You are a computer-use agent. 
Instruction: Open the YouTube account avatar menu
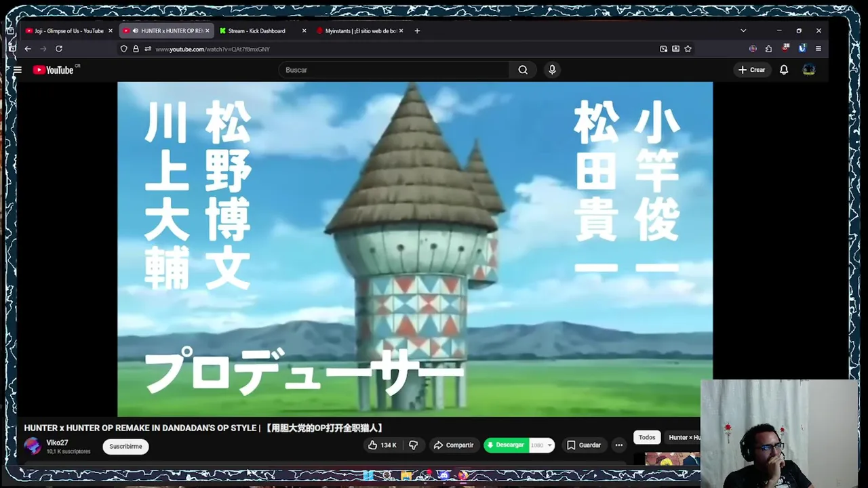pyautogui.click(x=809, y=70)
